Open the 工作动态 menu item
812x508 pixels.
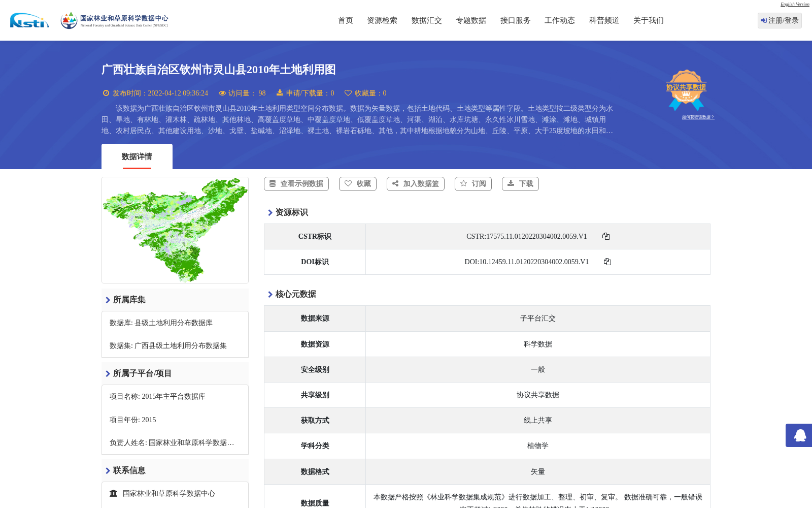pyautogui.click(x=560, y=20)
